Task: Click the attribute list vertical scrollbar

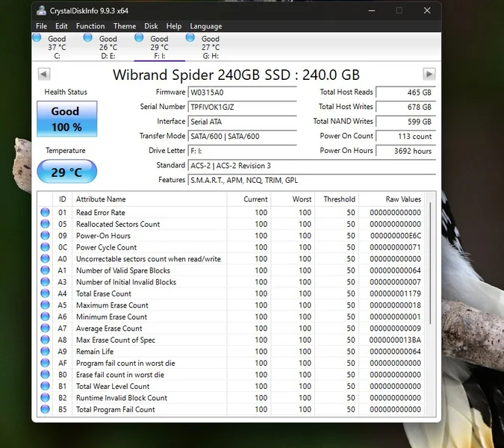Action: 430,264
